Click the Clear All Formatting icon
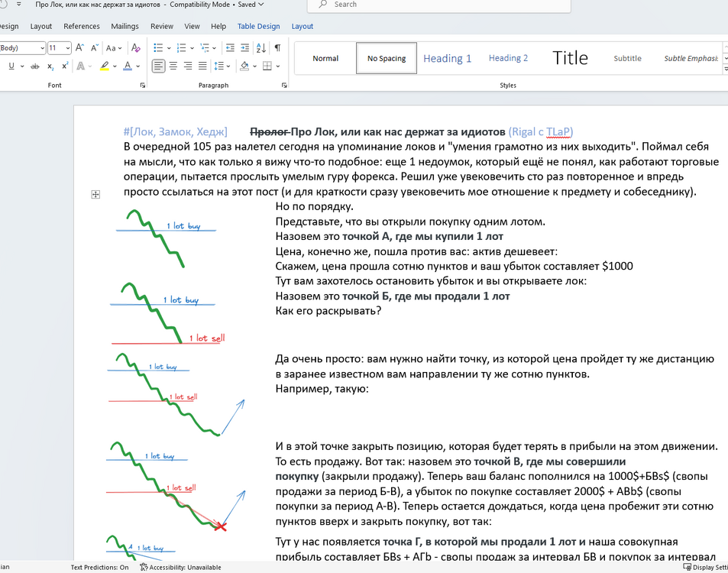 [x=135, y=48]
